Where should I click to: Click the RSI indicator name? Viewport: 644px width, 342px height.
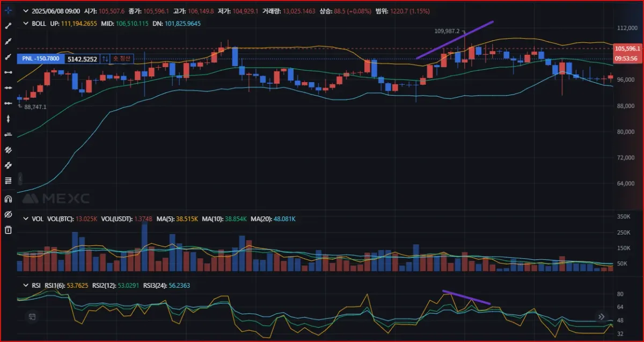click(36, 285)
